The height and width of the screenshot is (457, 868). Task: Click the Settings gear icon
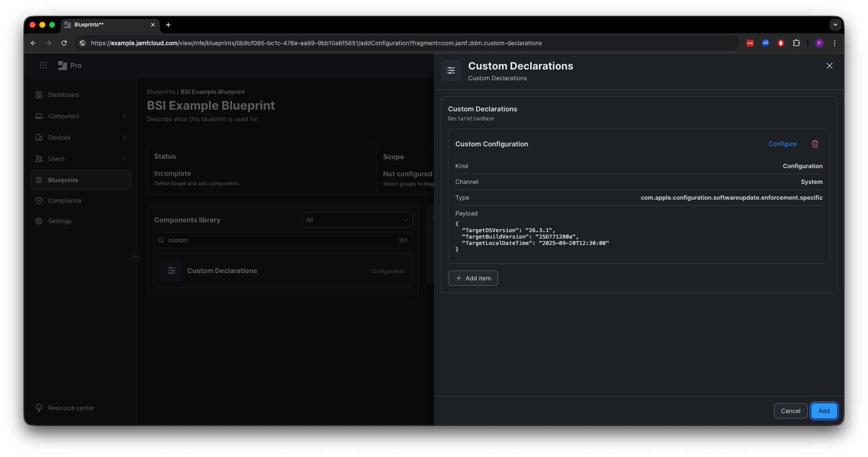(39, 221)
